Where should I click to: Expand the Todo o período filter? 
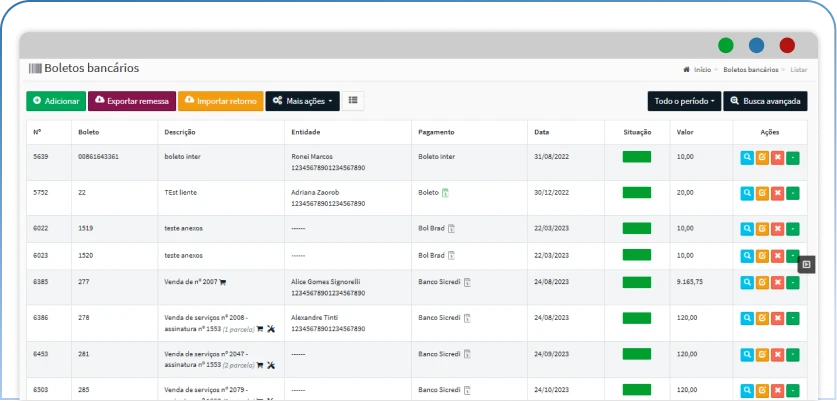pos(683,101)
